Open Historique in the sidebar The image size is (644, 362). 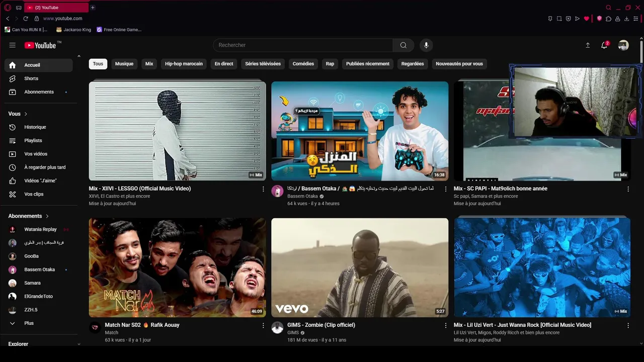coord(39,127)
